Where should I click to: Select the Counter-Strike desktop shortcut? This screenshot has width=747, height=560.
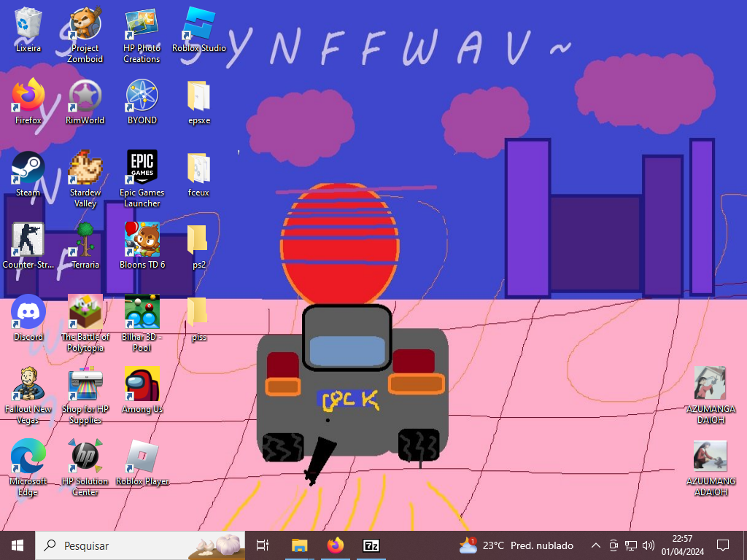pyautogui.click(x=28, y=246)
